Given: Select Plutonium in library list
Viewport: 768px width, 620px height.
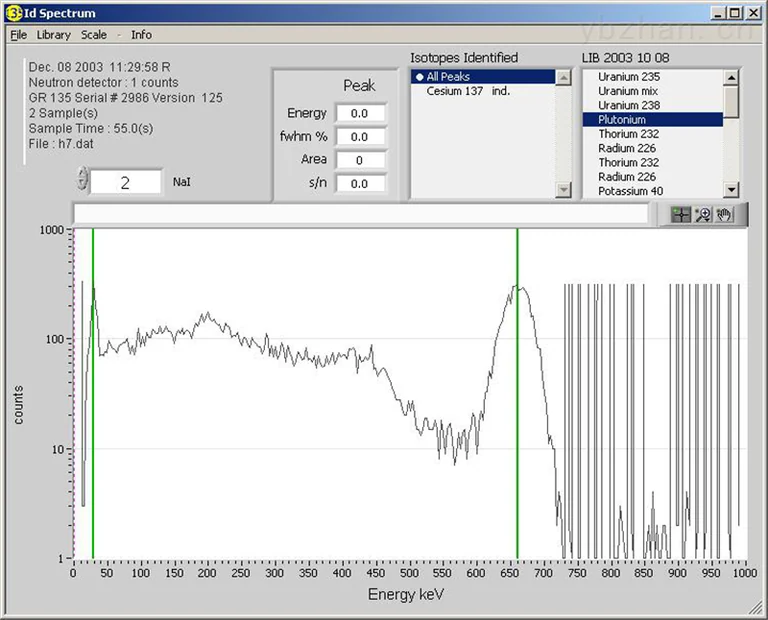Looking at the screenshot, I should 652,119.
